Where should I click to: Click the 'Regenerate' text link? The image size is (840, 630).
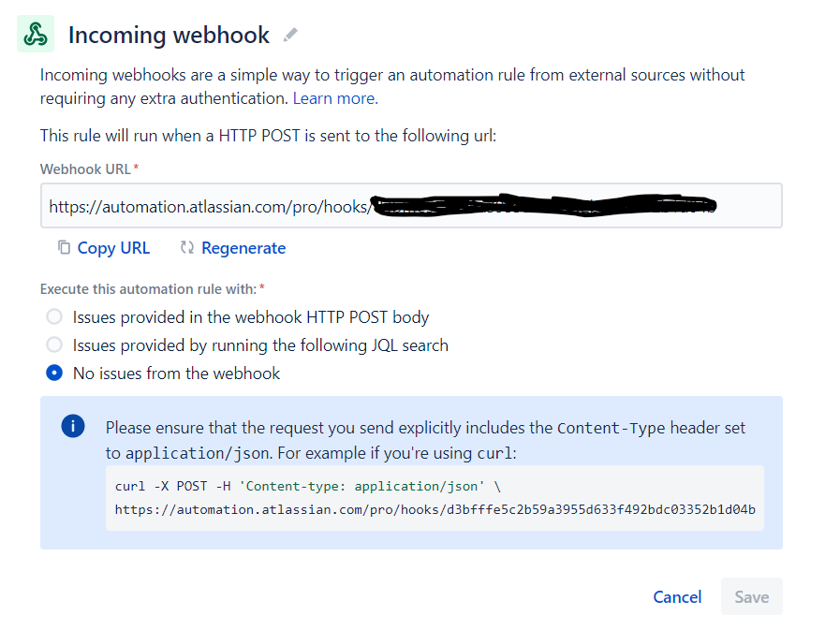[243, 248]
